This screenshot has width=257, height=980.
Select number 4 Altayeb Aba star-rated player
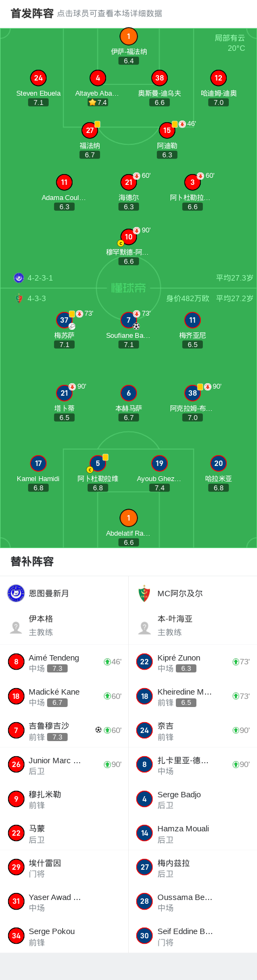(x=98, y=78)
